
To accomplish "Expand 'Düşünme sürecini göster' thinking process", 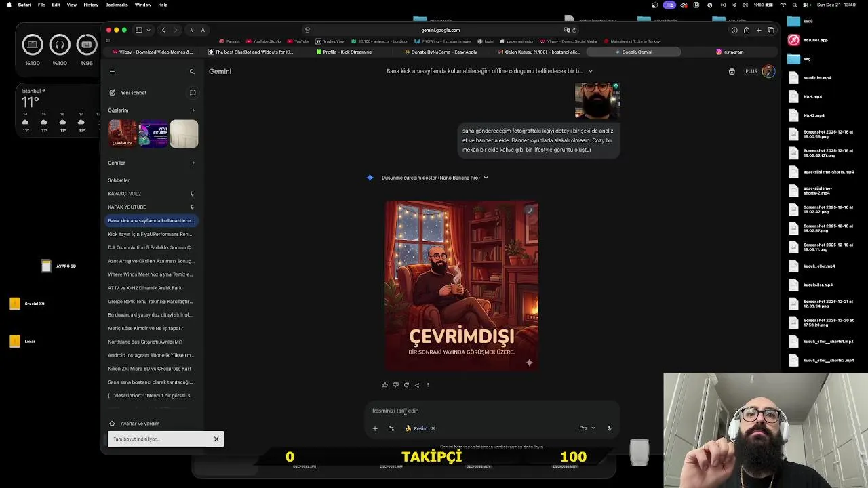I will (x=435, y=178).
